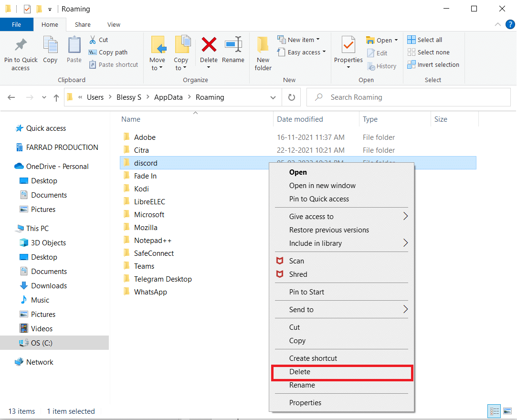517x420 pixels.
Task: Click Select none in the ribbon
Action: click(428, 52)
